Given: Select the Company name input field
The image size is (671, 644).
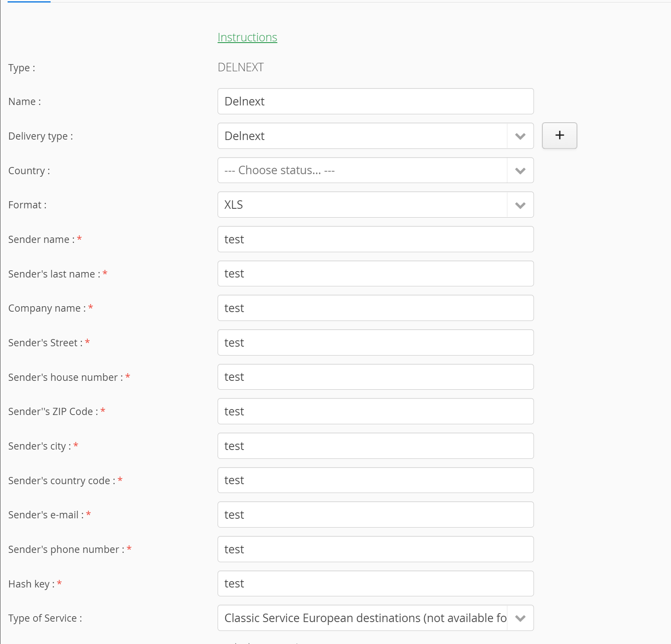Looking at the screenshot, I should click(x=375, y=308).
